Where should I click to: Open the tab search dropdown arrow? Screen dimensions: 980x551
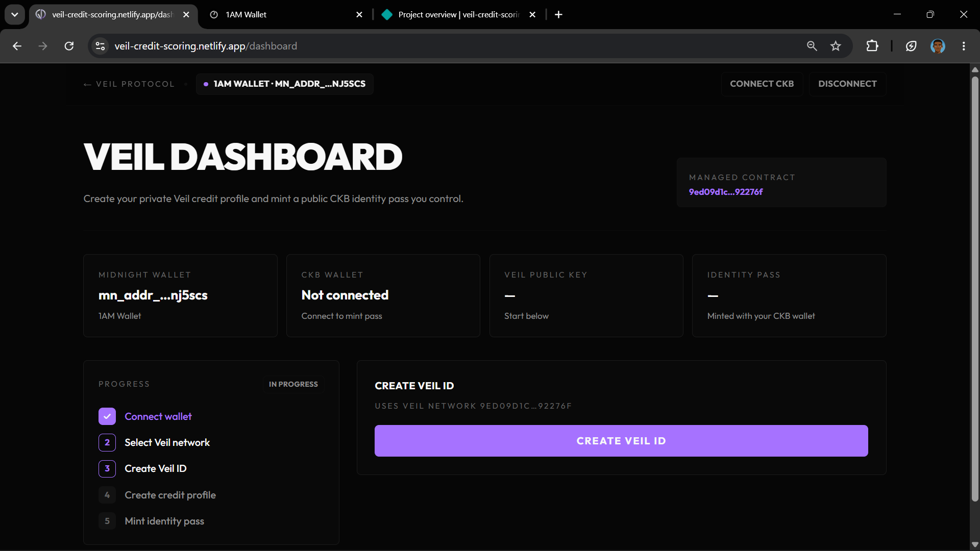[15, 14]
